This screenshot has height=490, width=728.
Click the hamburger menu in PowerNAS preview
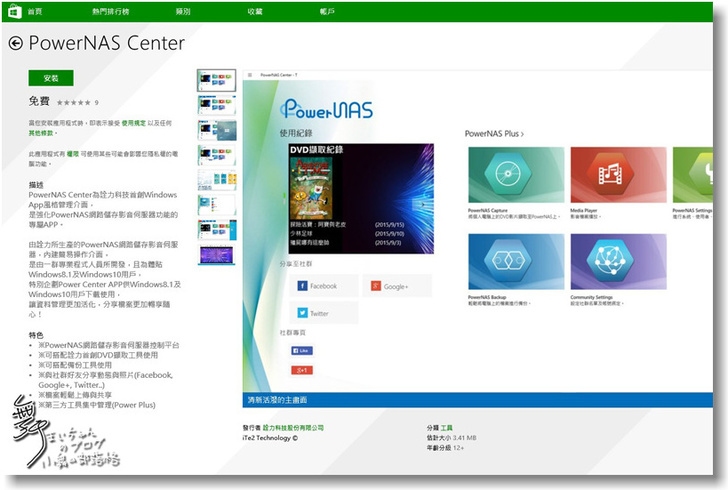250,75
